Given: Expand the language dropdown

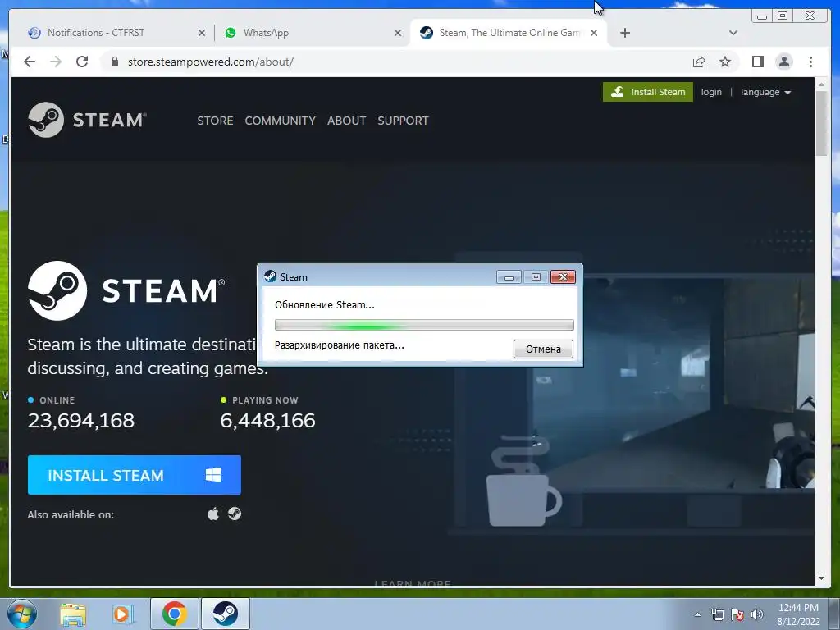Looking at the screenshot, I should tap(765, 92).
